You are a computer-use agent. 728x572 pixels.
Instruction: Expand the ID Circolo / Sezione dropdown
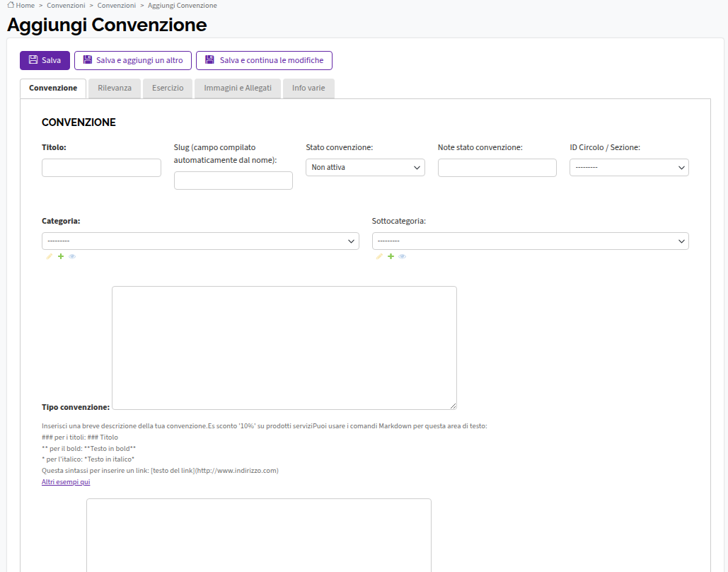pos(629,168)
